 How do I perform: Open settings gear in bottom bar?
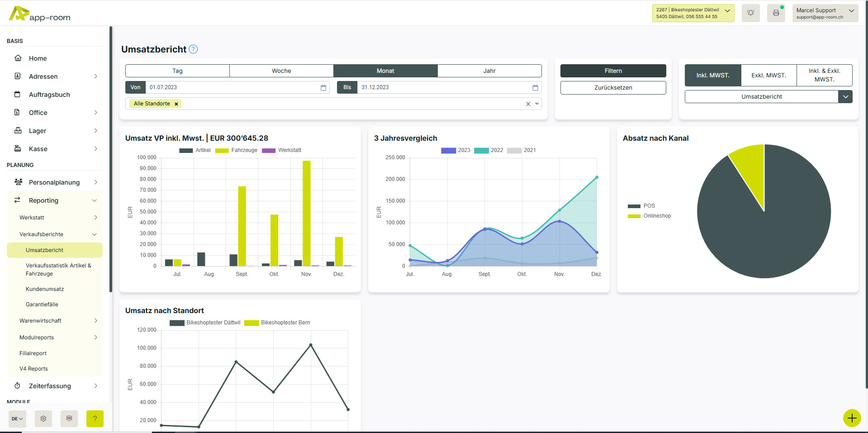[x=43, y=419]
